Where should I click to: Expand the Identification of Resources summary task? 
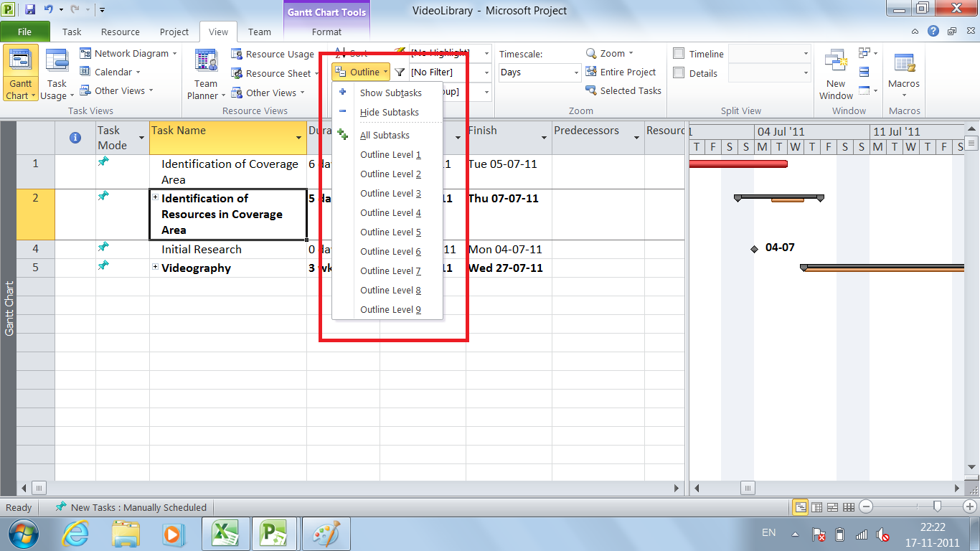155,197
